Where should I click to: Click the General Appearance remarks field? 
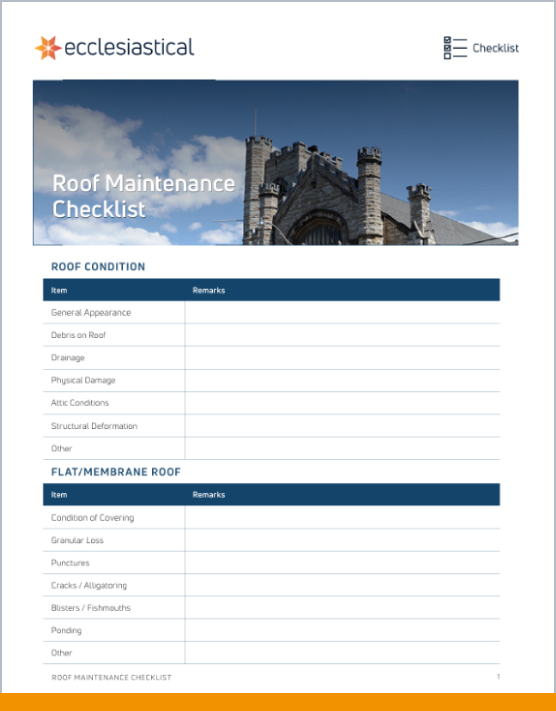point(342,312)
